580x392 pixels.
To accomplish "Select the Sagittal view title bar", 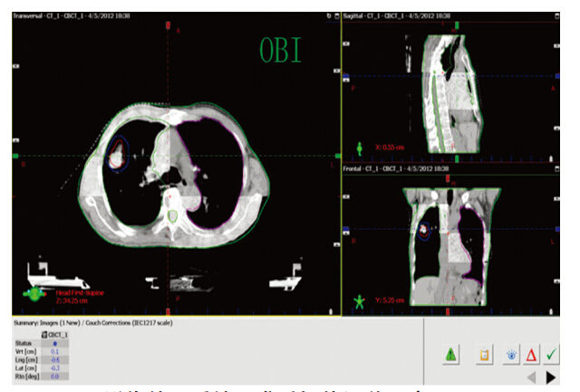I will pyautogui.click(x=408, y=17).
